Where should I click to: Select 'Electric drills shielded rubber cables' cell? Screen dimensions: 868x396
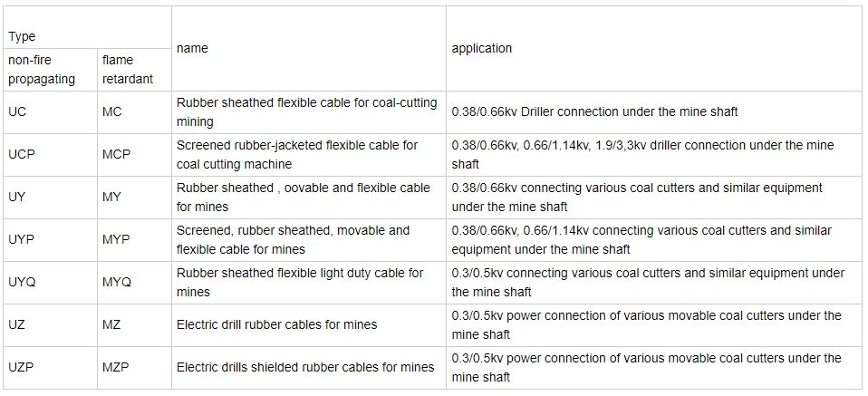309,368
